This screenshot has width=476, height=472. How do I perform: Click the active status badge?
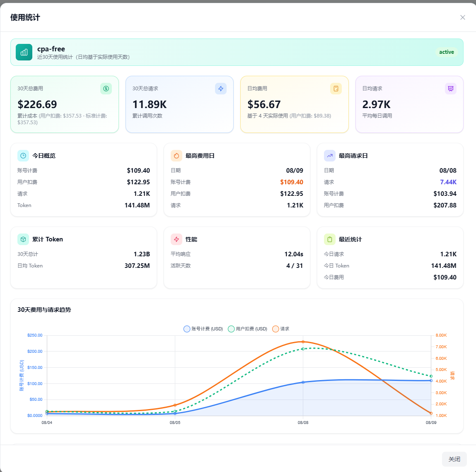(x=446, y=52)
